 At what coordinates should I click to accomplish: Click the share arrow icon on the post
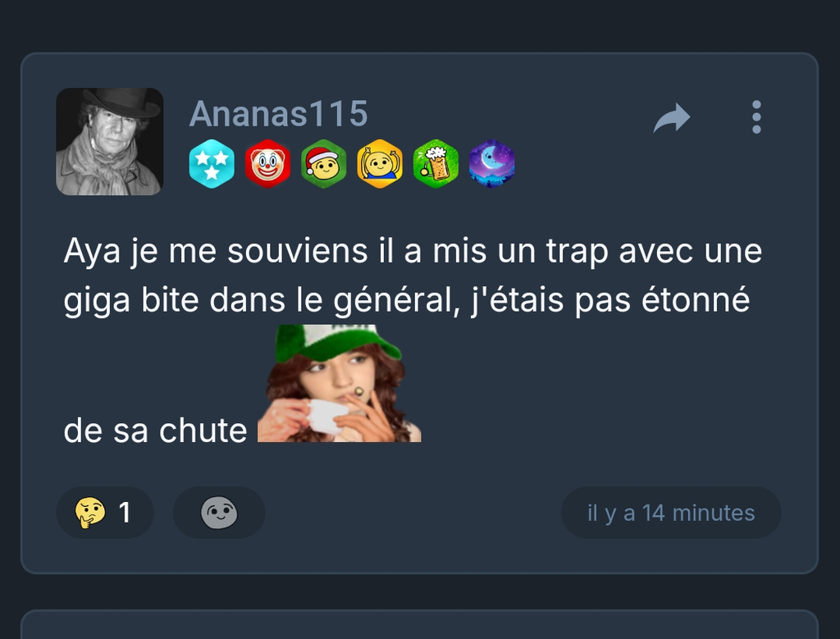pos(672,117)
